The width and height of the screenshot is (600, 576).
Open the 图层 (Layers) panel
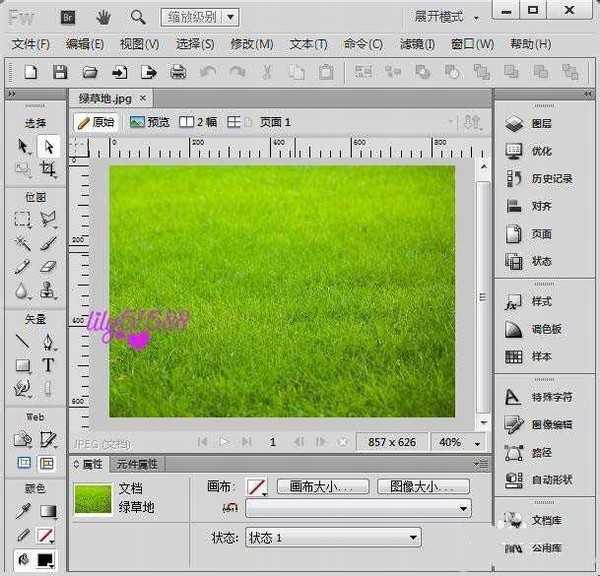[541, 123]
